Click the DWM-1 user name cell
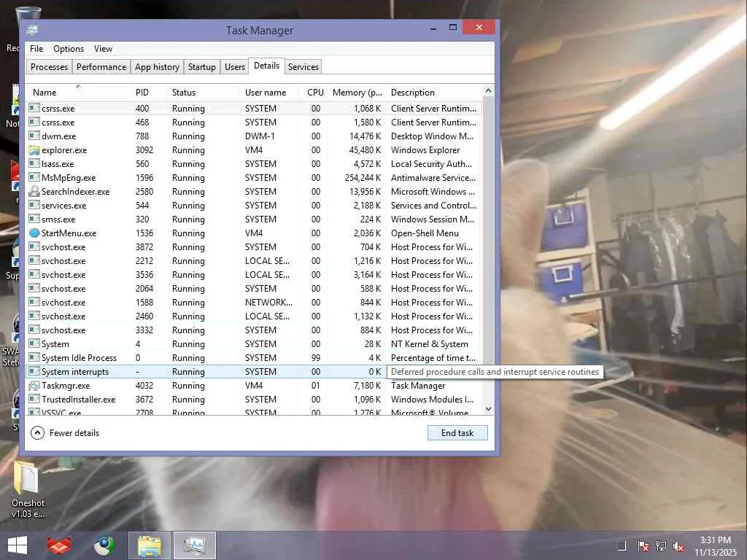The image size is (747, 560). pos(260,136)
